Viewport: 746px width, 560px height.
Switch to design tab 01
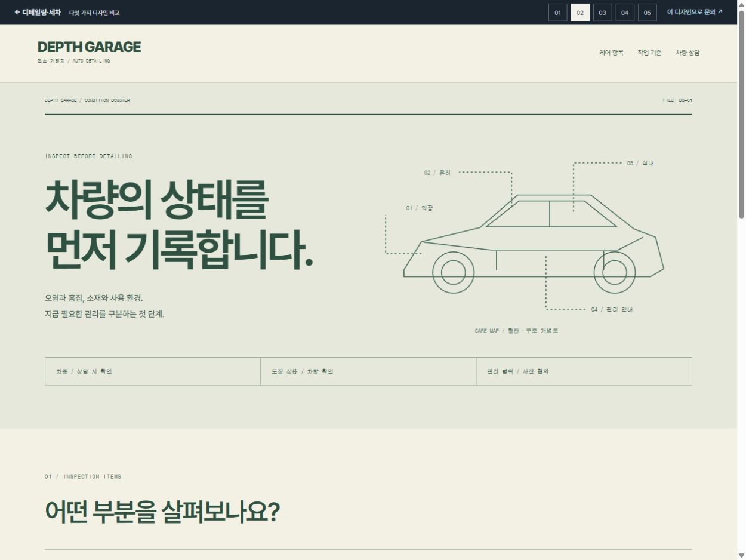click(x=557, y=13)
